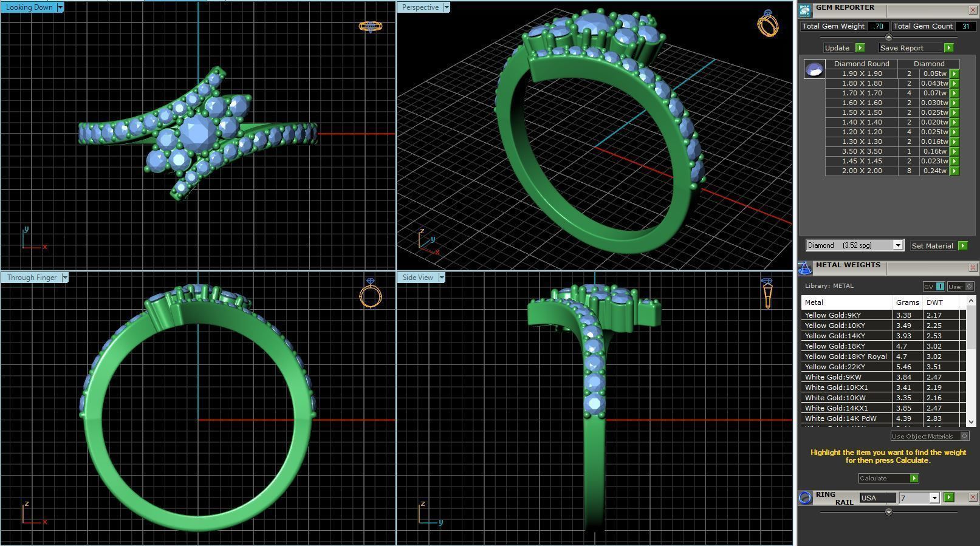Open the Side View viewport dropdown arrow

click(x=442, y=278)
